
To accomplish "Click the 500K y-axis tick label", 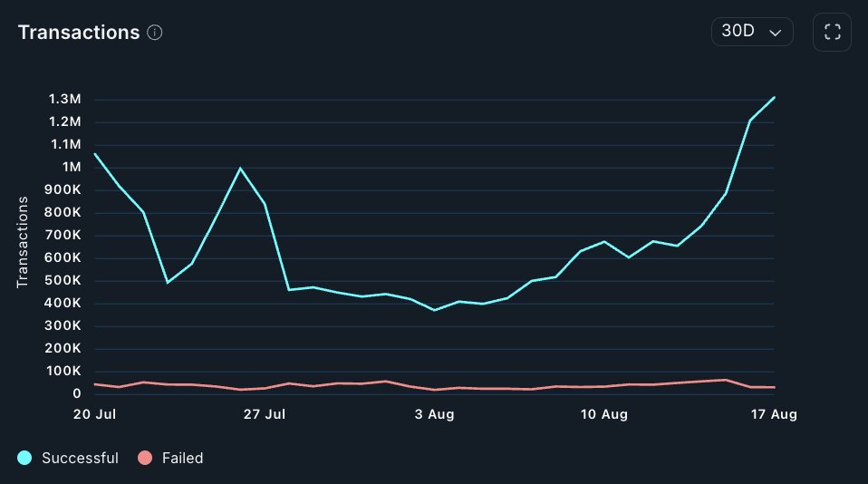I will (x=63, y=281).
